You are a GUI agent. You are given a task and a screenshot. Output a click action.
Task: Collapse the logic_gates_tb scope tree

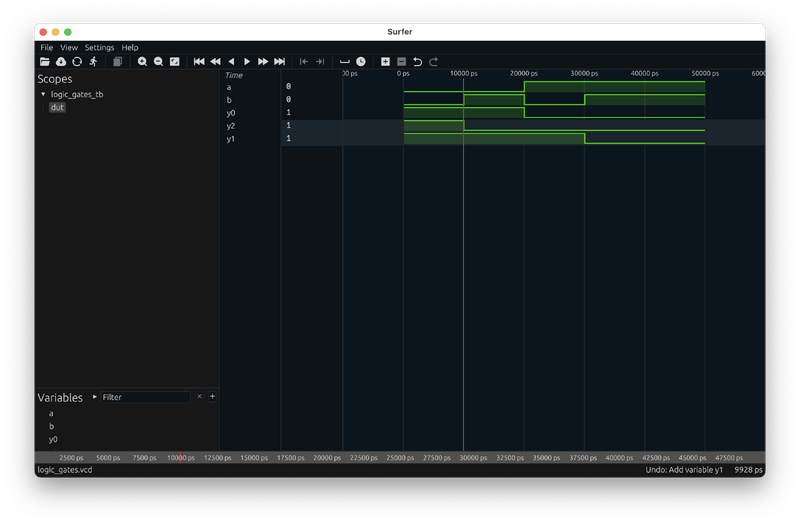click(x=43, y=94)
